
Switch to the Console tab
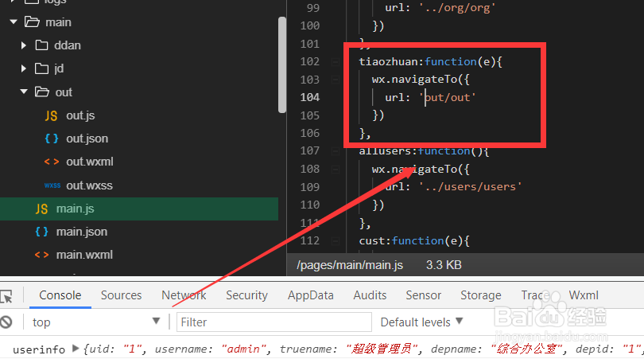[60, 295]
